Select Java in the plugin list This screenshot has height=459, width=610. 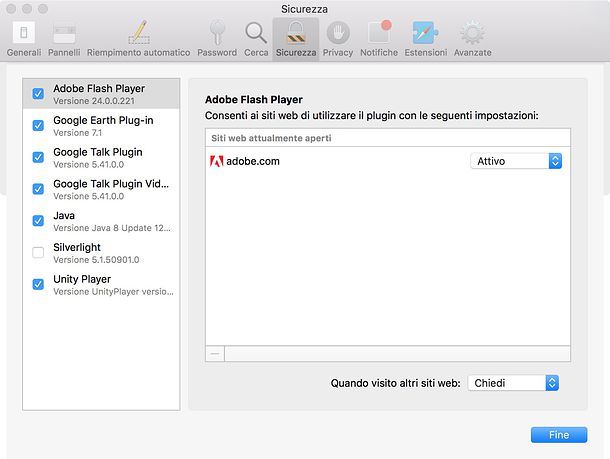click(x=101, y=221)
